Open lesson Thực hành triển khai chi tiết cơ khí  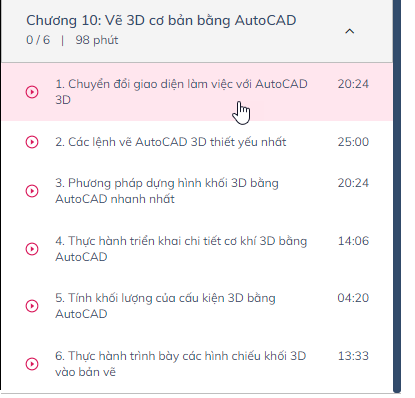point(181,249)
